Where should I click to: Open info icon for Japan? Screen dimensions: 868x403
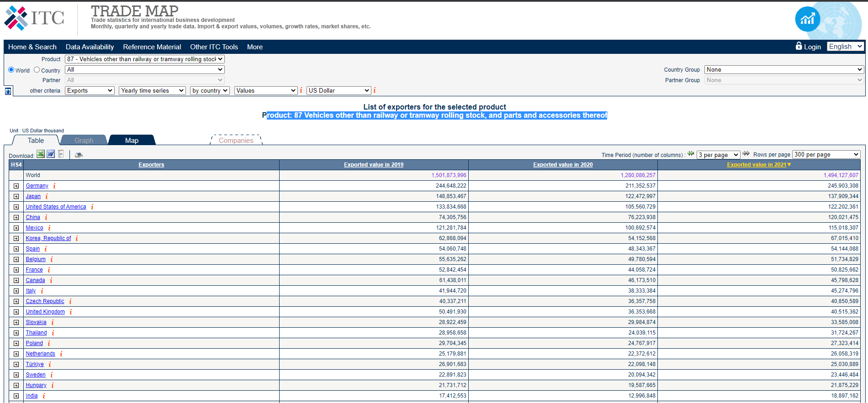[x=47, y=196]
